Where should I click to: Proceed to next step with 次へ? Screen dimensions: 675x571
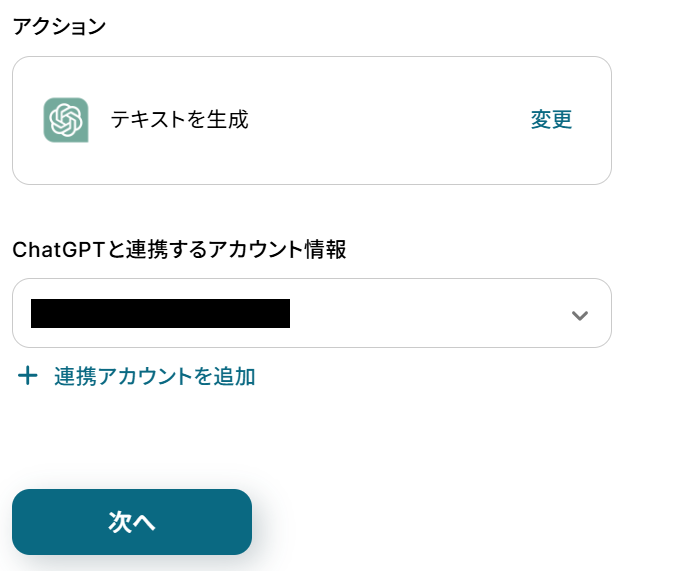coord(131,522)
